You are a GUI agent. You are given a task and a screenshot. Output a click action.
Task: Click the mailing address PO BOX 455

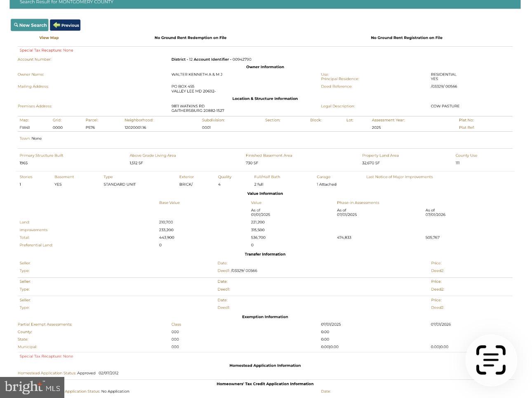(x=183, y=87)
